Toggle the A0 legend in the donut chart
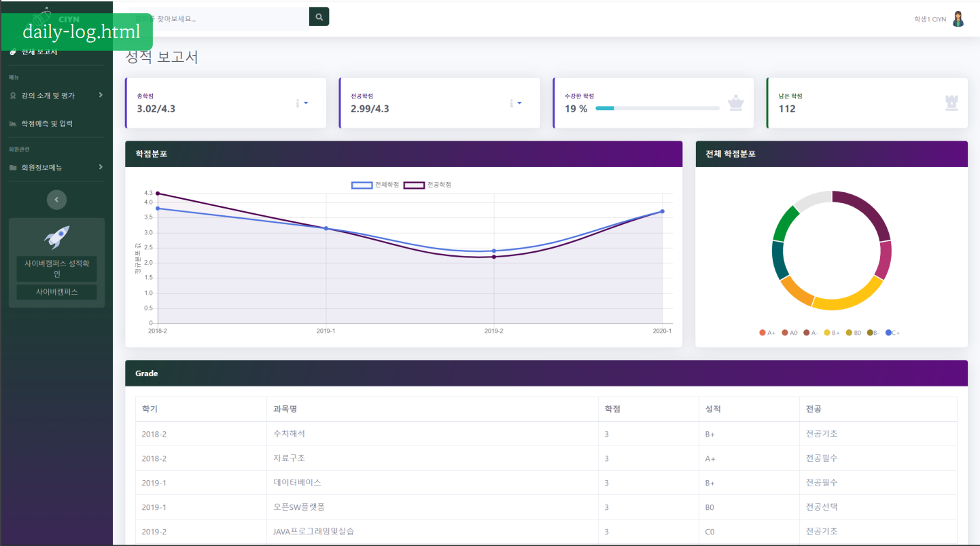 (789, 333)
